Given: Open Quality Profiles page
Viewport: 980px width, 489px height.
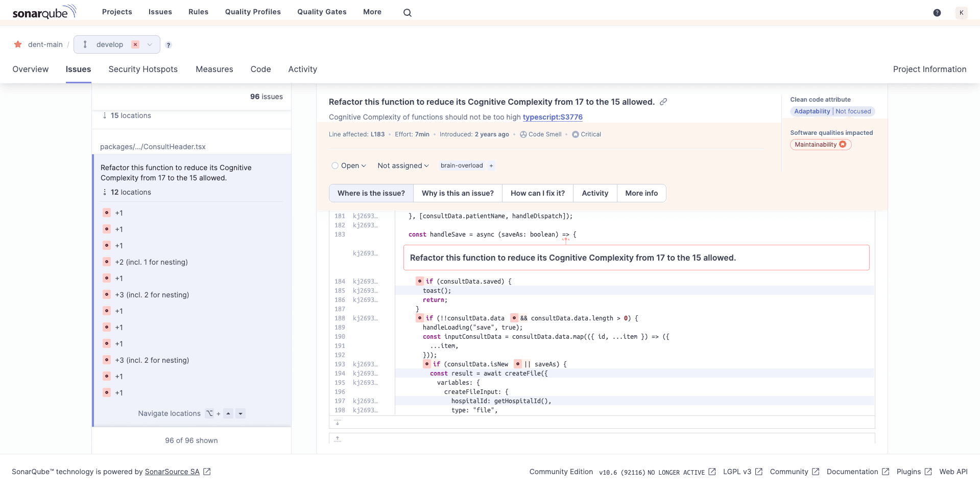Looking at the screenshot, I should pos(253,12).
